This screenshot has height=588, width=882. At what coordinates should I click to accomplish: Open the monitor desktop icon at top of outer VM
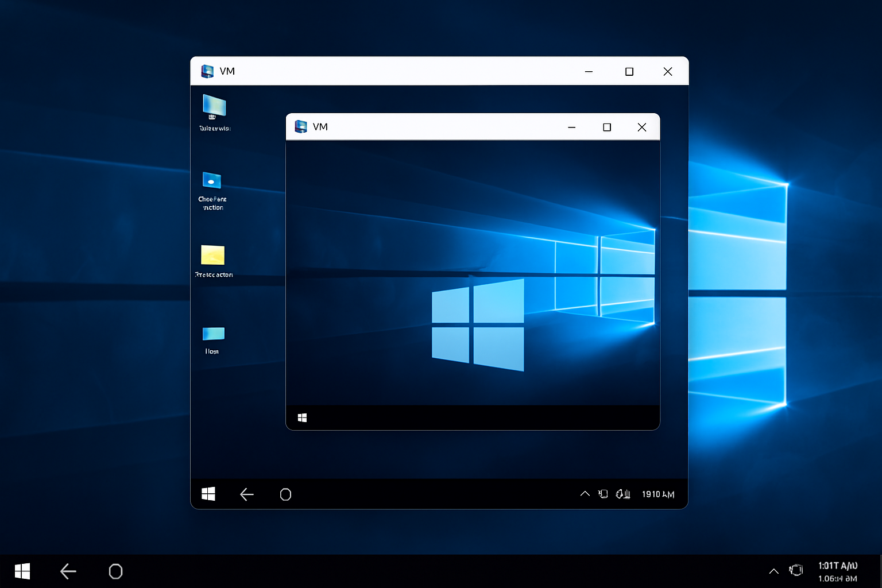[x=214, y=107]
